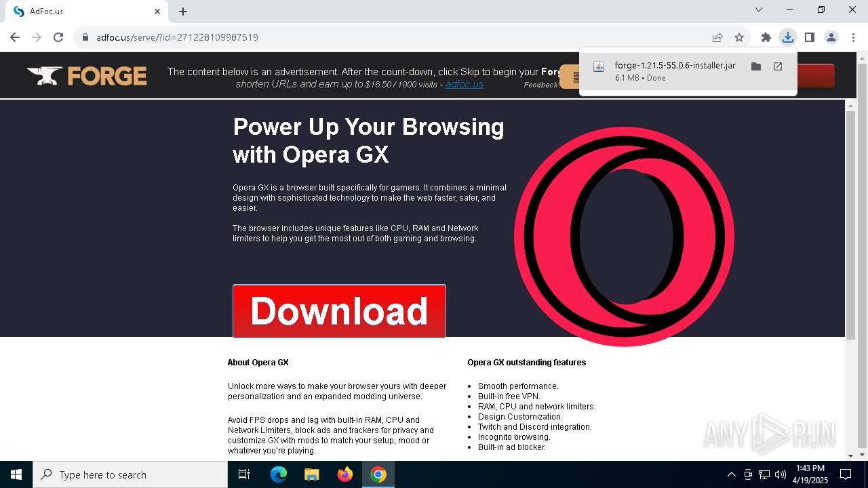Viewport: 868px width, 488px height.
Task: Click Built-in free VPN text
Action: [x=509, y=396]
